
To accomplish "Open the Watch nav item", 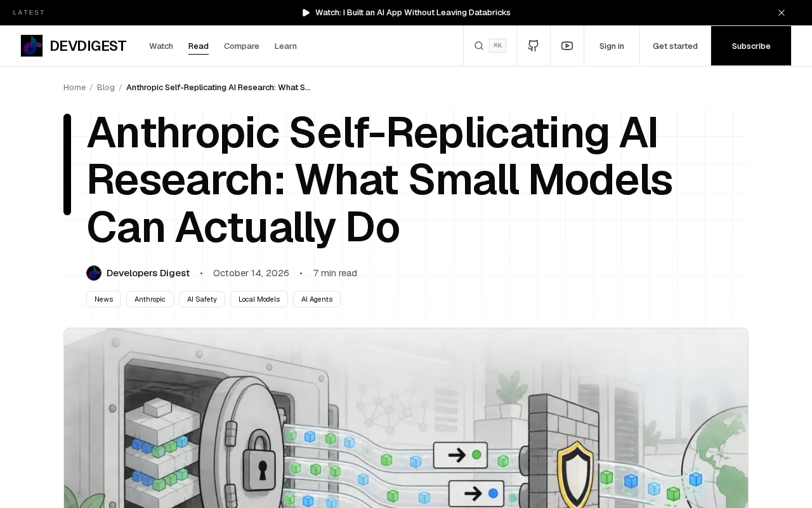I will coord(161,46).
